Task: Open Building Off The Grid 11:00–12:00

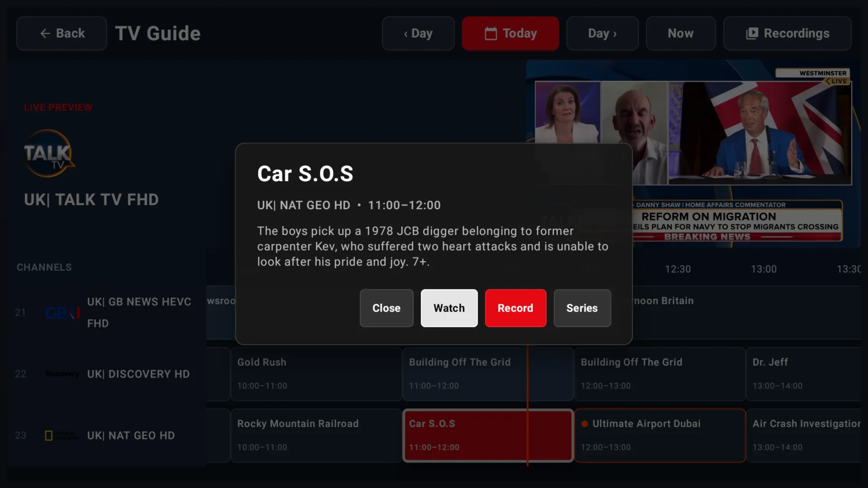Action: coord(488,374)
